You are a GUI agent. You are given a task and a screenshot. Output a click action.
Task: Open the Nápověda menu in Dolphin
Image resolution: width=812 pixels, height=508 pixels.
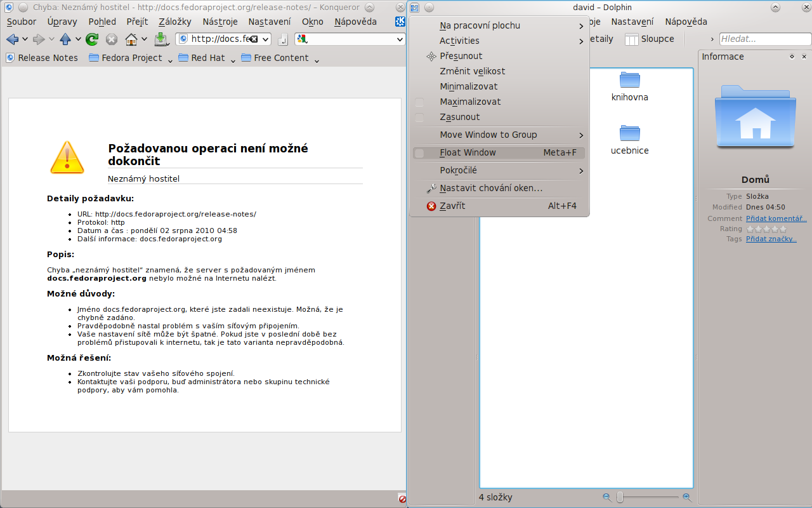click(x=686, y=22)
